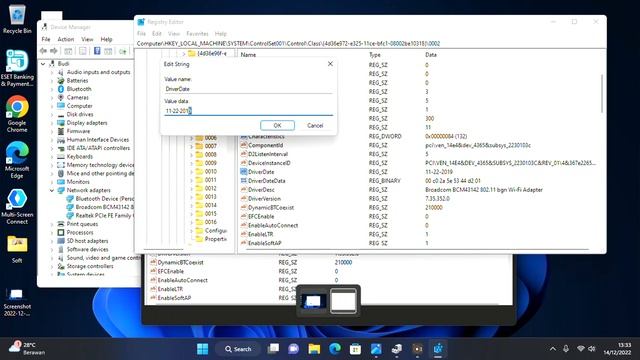Click vertical scrollbar in registry values pane
Viewport: 640px width, 360px height.
click(602, 94)
